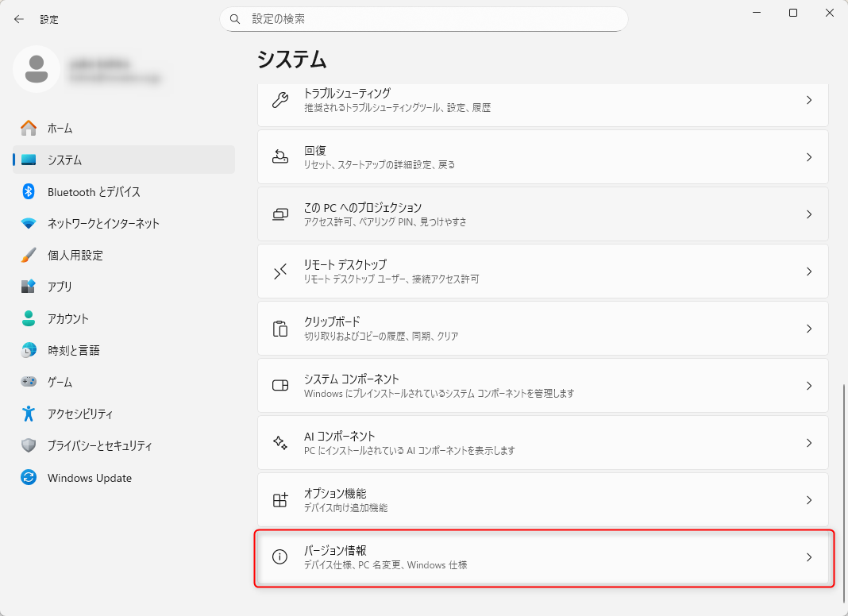The image size is (848, 616).
Task: Open リモート デスクトップ chevron arrow
Action: click(809, 271)
